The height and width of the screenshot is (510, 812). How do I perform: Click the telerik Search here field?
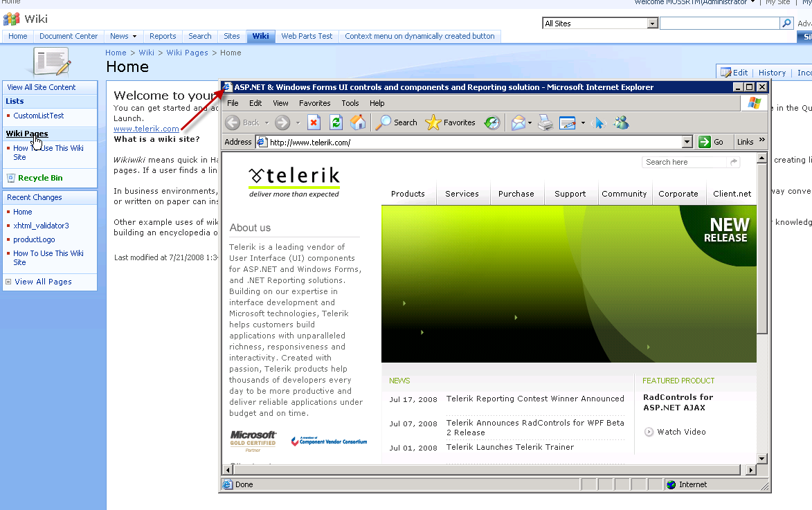pos(685,162)
